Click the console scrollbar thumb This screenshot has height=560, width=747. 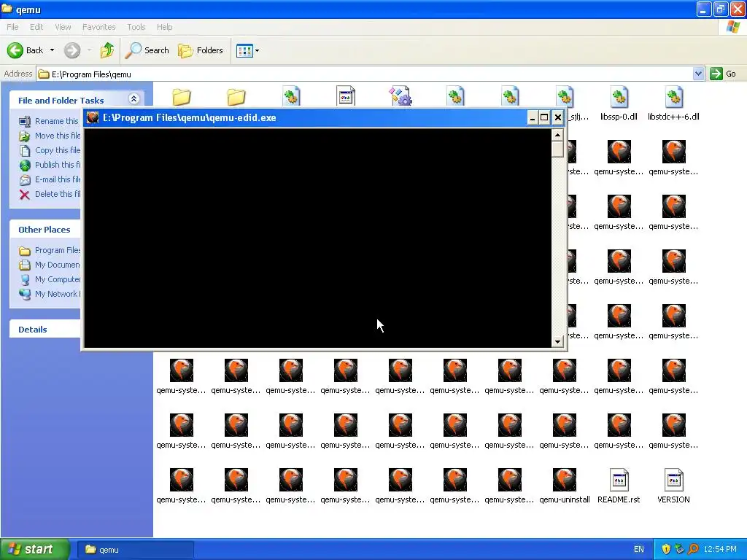coord(557,149)
